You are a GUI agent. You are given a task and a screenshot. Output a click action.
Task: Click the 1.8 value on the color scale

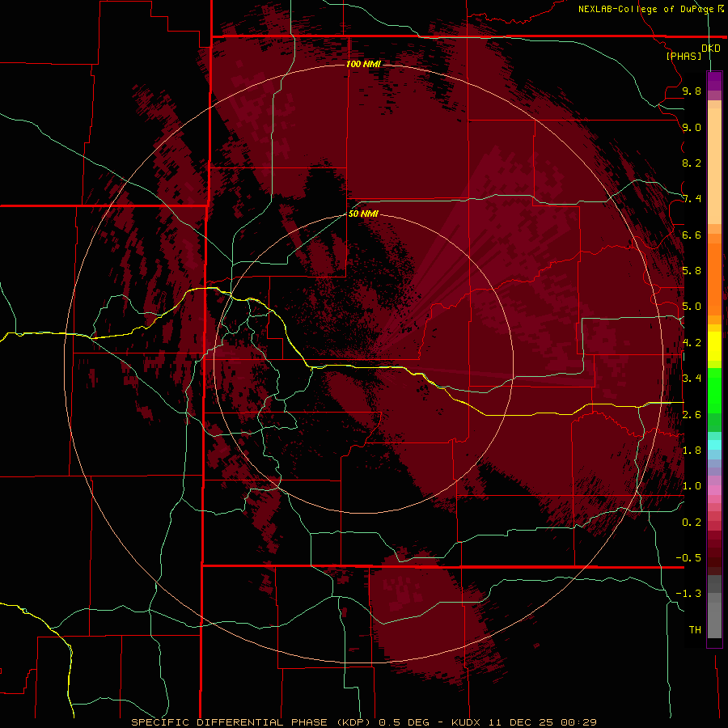coord(692,451)
